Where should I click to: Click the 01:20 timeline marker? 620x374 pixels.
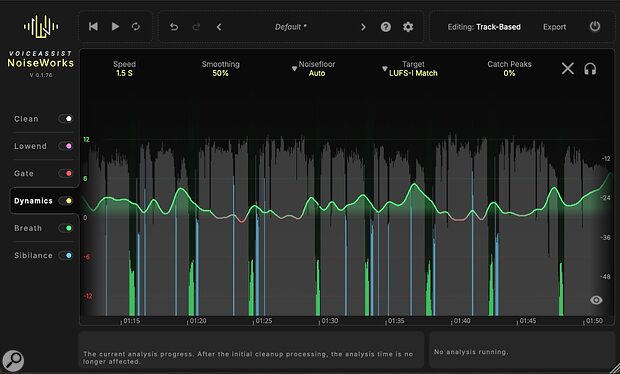coord(198,321)
